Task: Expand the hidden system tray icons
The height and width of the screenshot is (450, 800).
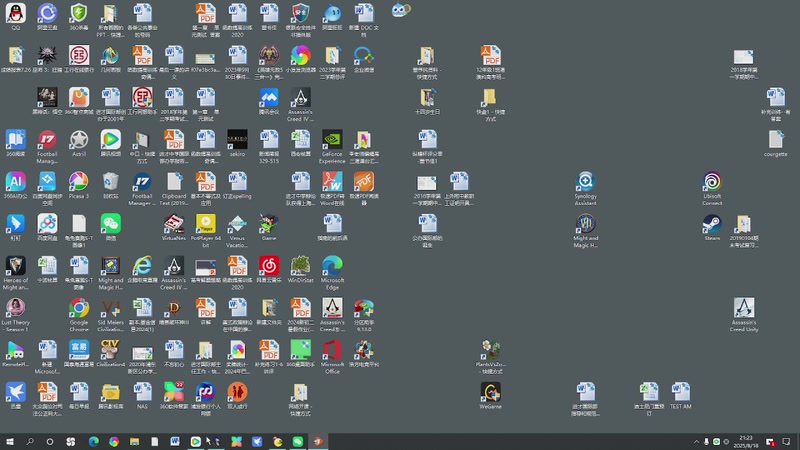Action: pyautogui.click(x=696, y=442)
